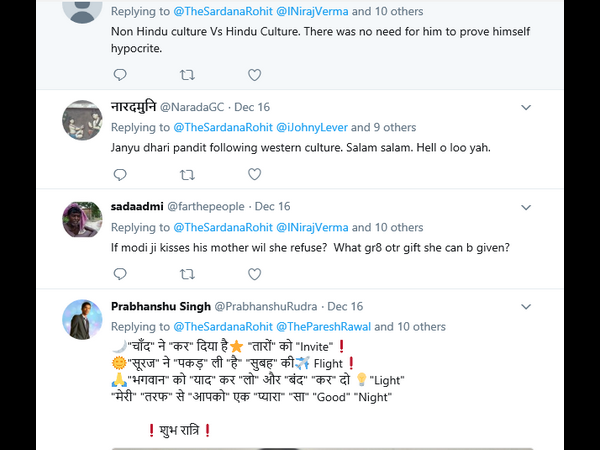Image resolution: width=600 pixels, height=450 pixels.
Task: Expand "10 others" in sadaadmi's reply
Action: coord(399,227)
